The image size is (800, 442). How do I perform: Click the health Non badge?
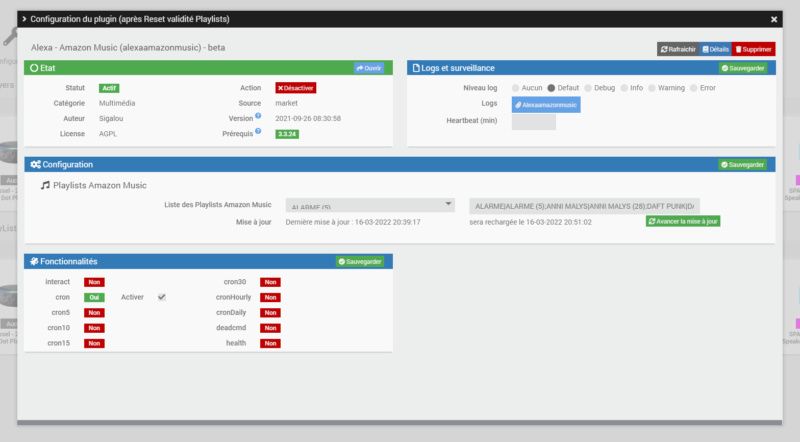click(270, 343)
